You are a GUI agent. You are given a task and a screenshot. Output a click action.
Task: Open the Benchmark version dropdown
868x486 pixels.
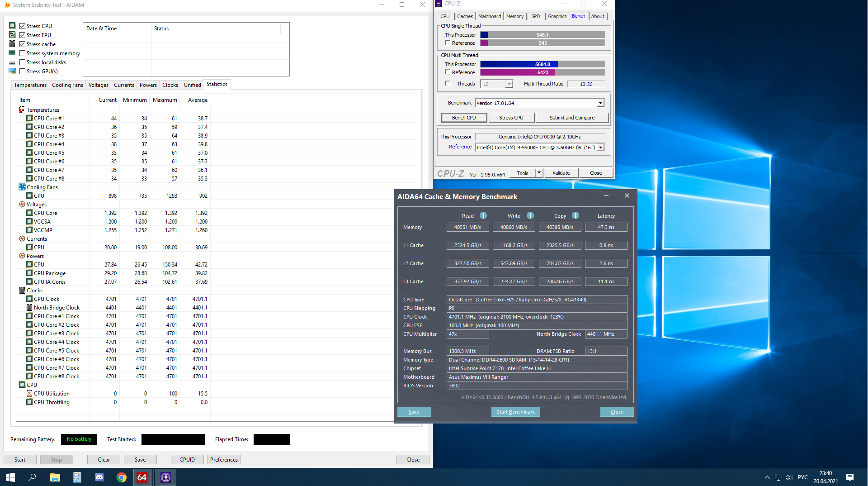tap(600, 103)
